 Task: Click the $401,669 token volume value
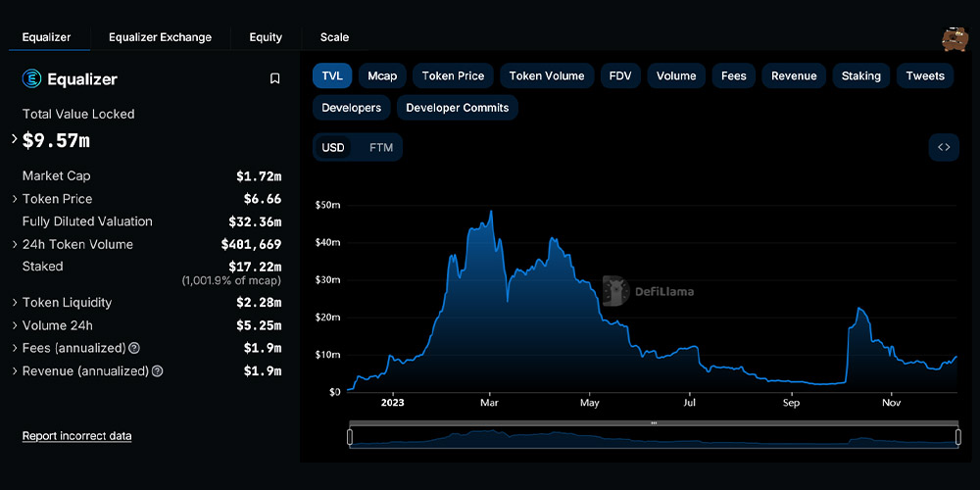[251, 244]
